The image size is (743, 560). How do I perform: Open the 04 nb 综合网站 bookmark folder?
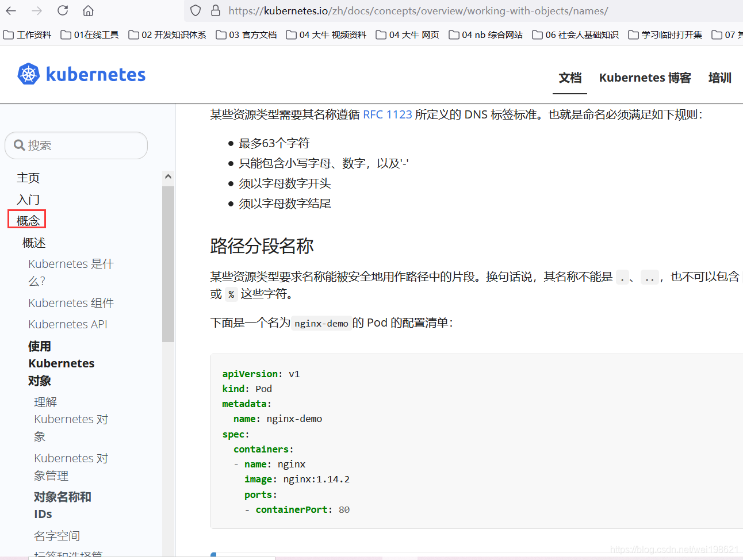[x=486, y=35]
